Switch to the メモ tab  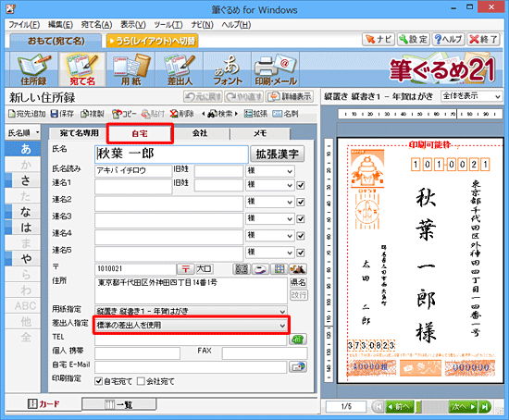click(260, 133)
